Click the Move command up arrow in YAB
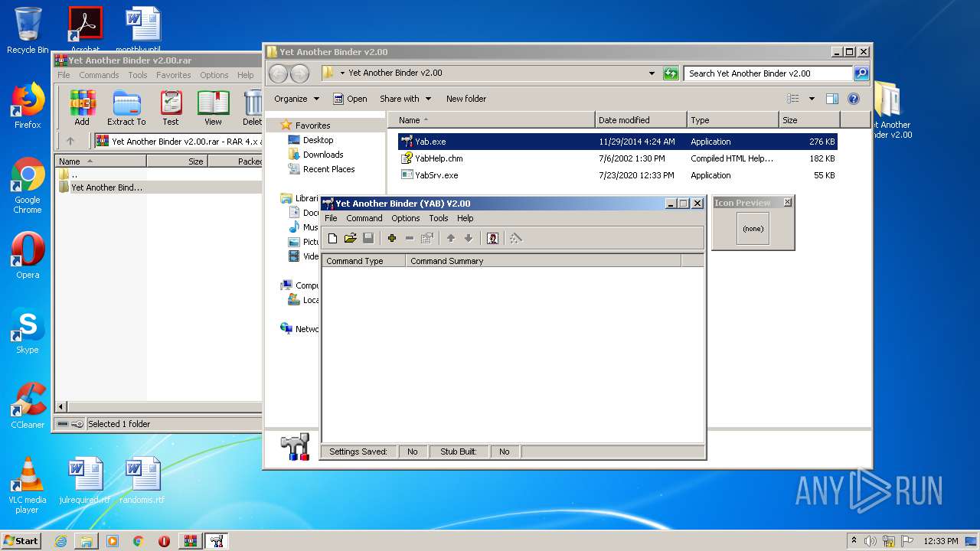The image size is (980, 551). [451, 238]
